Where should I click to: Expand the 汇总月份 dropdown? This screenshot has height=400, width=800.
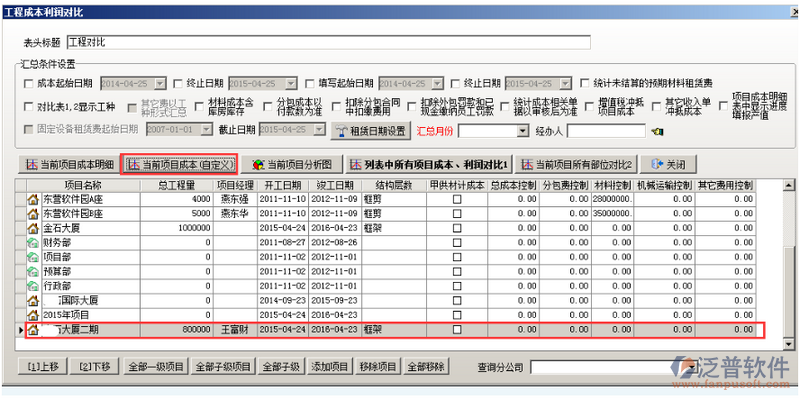point(521,131)
